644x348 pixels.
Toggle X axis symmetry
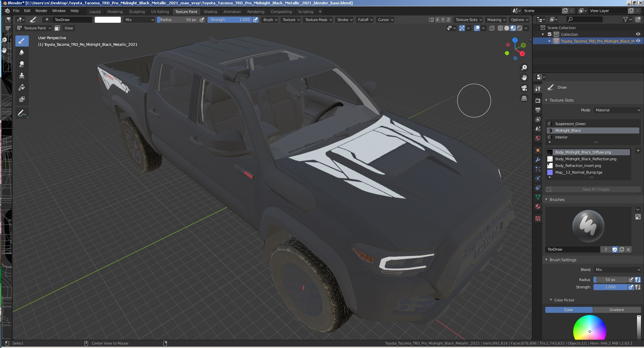(x=437, y=20)
